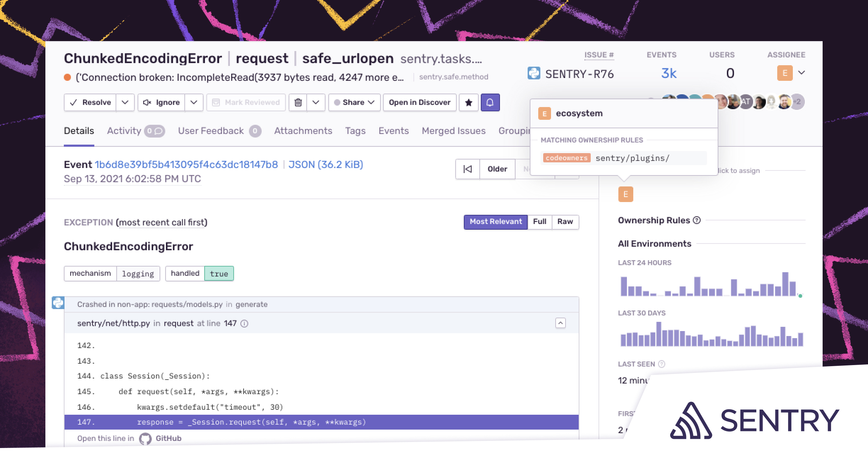868x470 pixels.
Task: Open the Resolve dropdown arrow
Action: click(125, 102)
